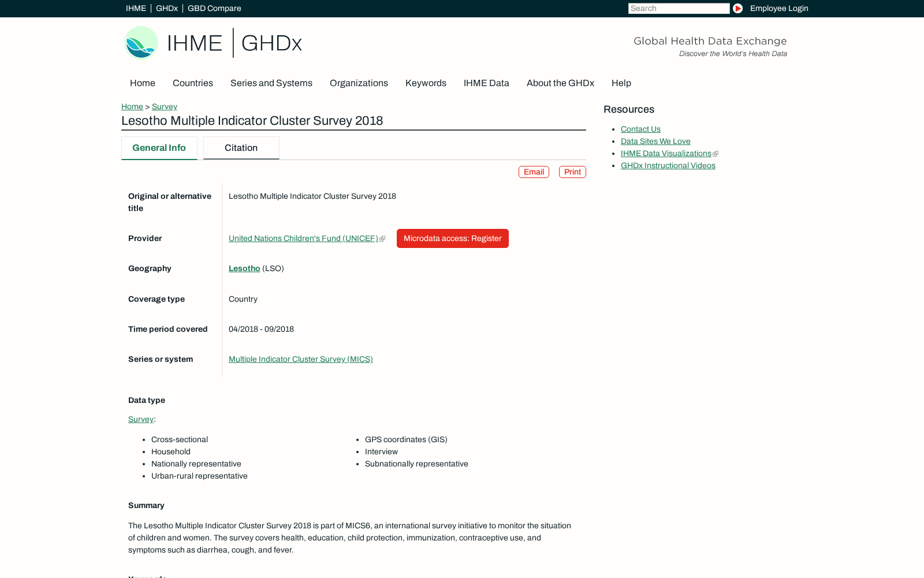Open GHDx Instructional Videos link
The image size is (924, 578).
click(668, 166)
